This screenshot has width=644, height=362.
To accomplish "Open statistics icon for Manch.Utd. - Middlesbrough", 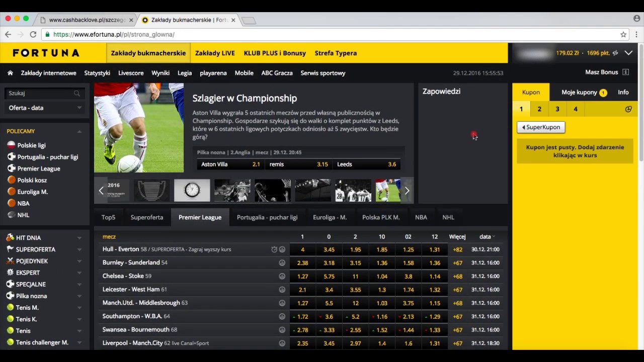I will [x=282, y=303].
